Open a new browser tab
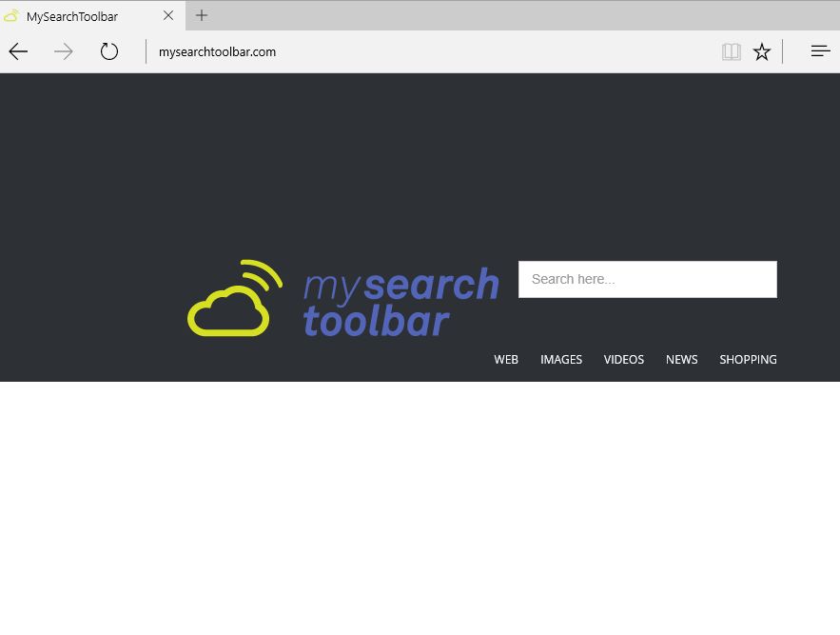 tap(201, 15)
